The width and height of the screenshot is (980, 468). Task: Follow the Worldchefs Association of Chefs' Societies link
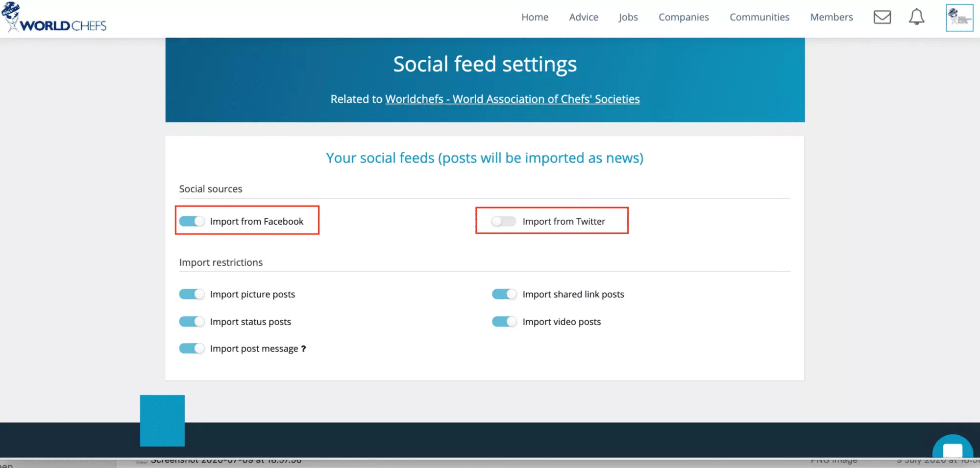(513, 99)
